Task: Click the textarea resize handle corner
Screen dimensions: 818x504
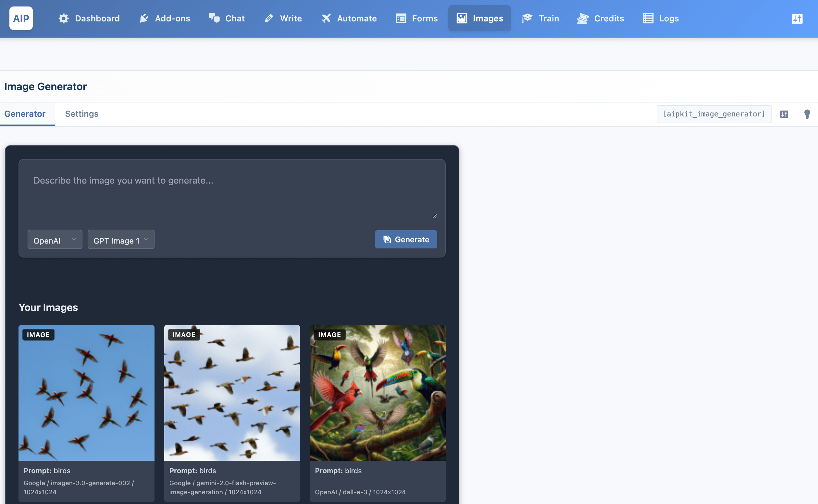Action: coord(434,216)
